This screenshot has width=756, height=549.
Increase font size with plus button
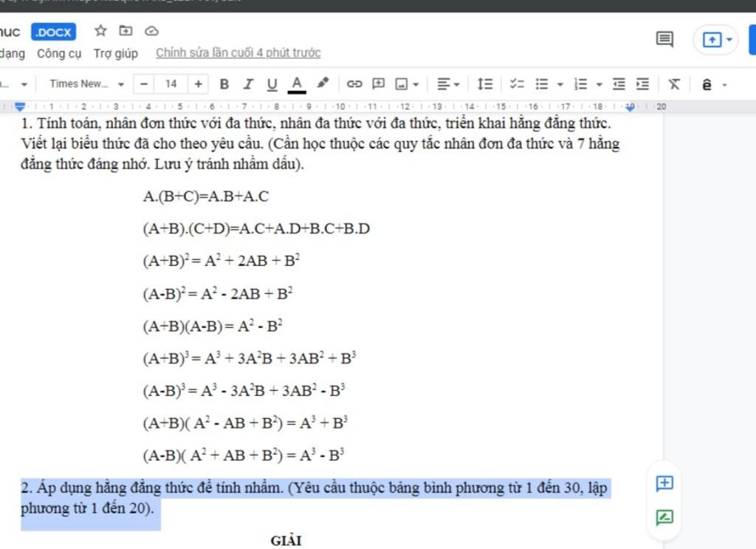click(x=198, y=84)
